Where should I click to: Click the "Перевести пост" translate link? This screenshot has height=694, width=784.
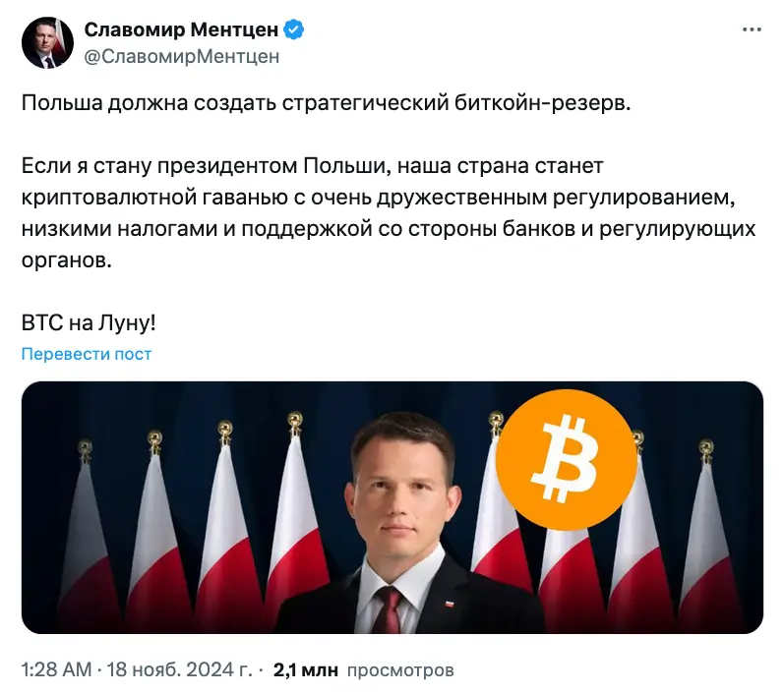pos(87,354)
